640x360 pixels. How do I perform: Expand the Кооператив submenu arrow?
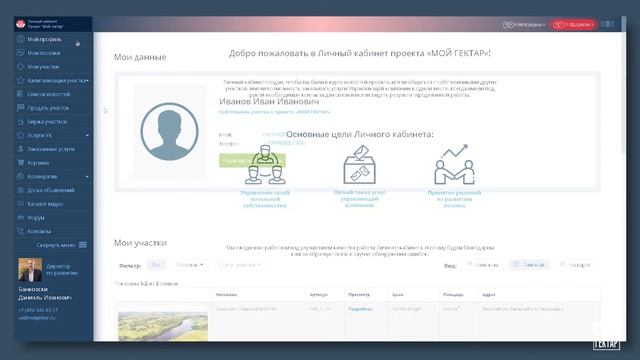[x=87, y=176]
